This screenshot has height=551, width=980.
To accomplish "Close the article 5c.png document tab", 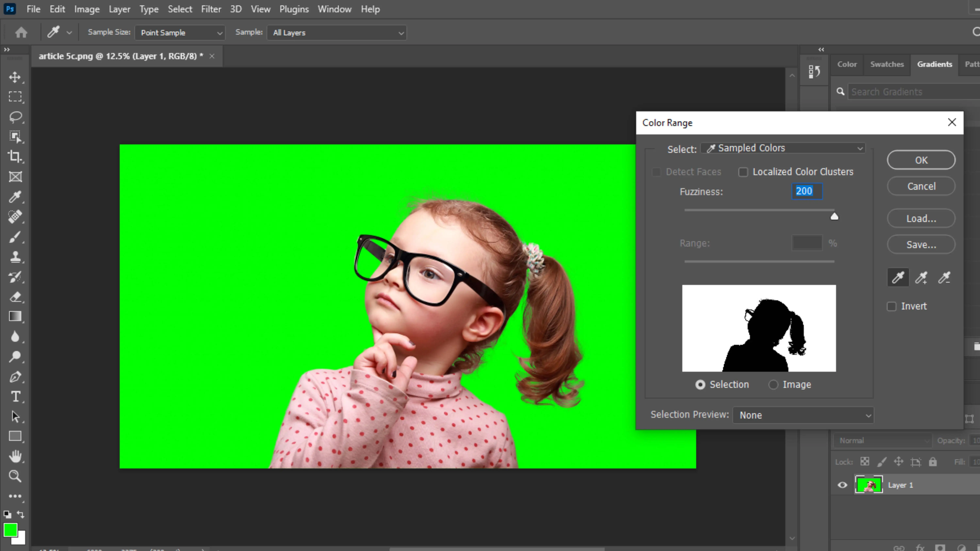I will [x=212, y=56].
